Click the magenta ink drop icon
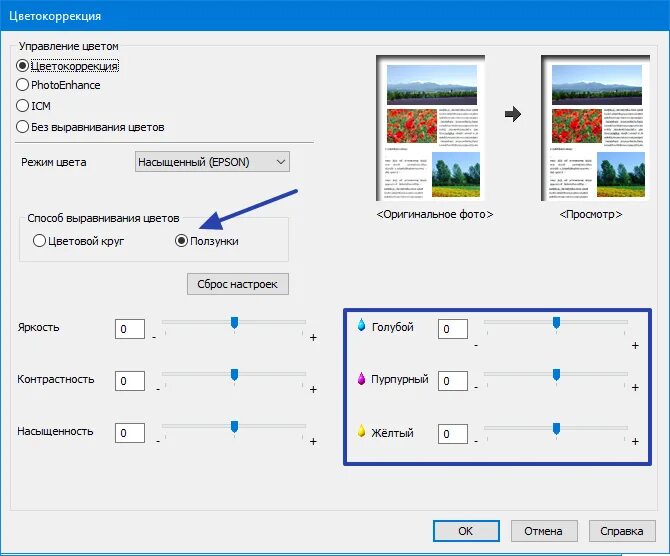 [361, 378]
